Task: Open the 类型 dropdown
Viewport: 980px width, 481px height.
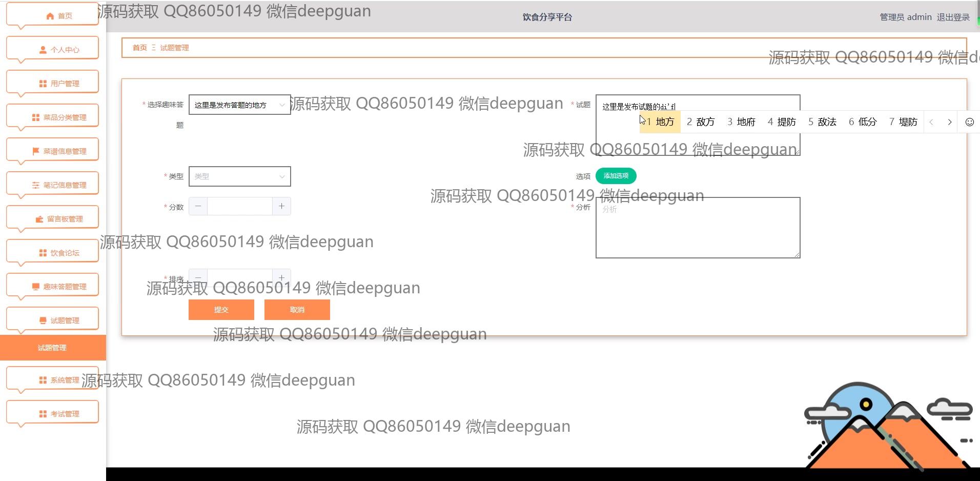Action: coord(239,176)
